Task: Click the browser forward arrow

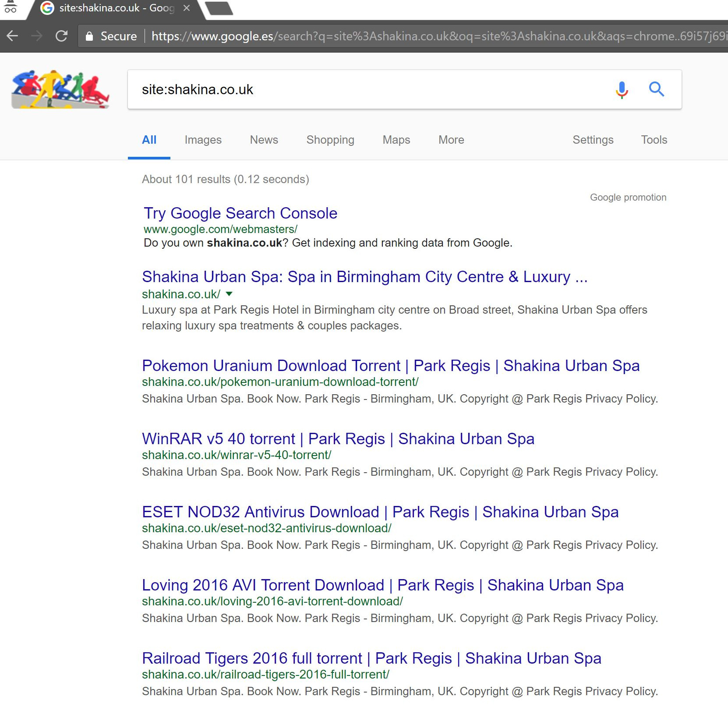Action: pyautogui.click(x=37, y=36)
